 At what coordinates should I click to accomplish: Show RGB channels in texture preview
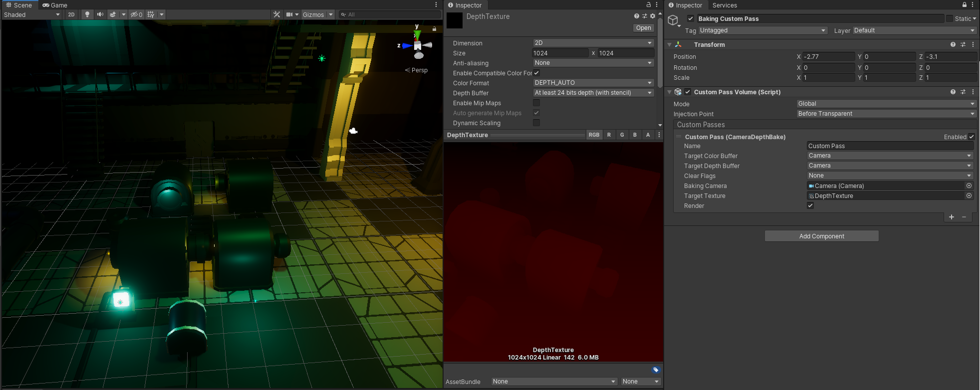(594, 135)
